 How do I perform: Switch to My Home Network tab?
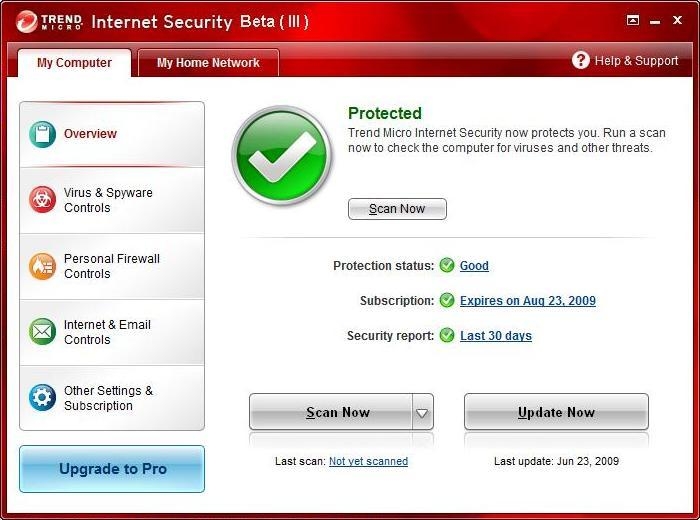[x=208, y=62]
